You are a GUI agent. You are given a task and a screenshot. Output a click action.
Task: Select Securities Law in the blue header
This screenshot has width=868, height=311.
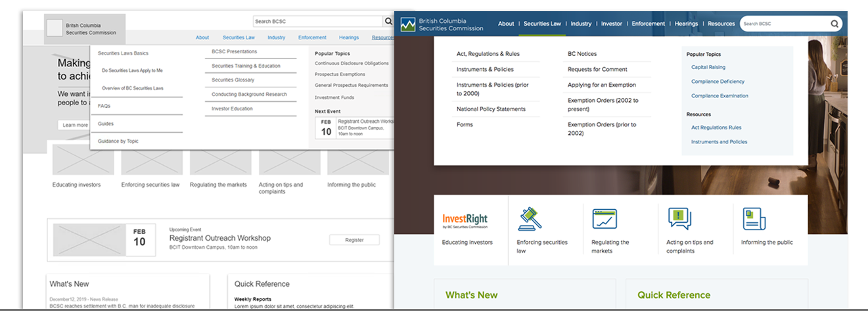(x=542, y=24)
